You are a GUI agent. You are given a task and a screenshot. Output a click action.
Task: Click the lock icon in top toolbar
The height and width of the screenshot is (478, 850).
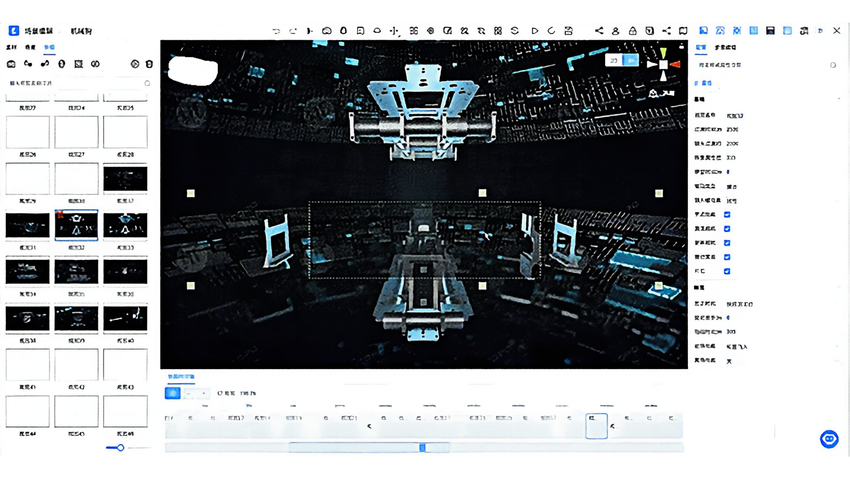click(x=632, y=31)
